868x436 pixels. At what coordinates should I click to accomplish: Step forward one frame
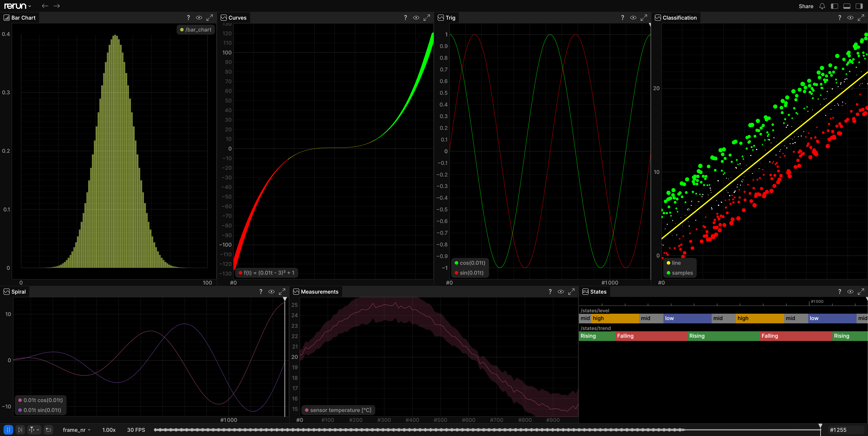(20, 430)
